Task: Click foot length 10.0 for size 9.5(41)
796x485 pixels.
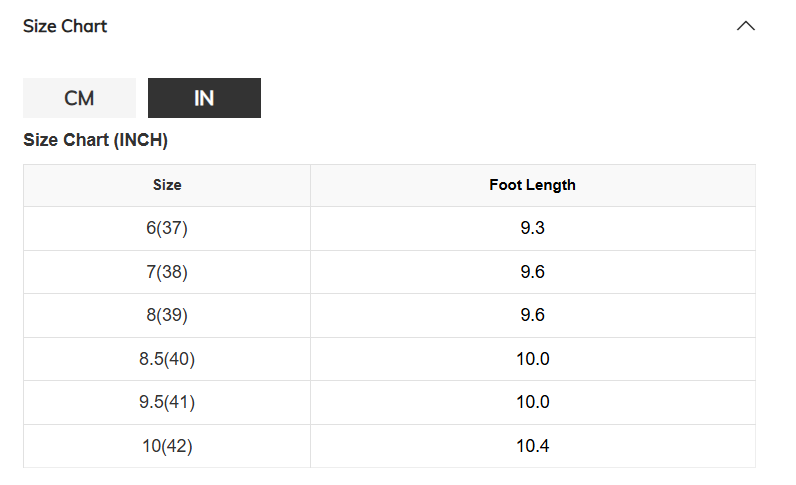Action: (533, 402)
